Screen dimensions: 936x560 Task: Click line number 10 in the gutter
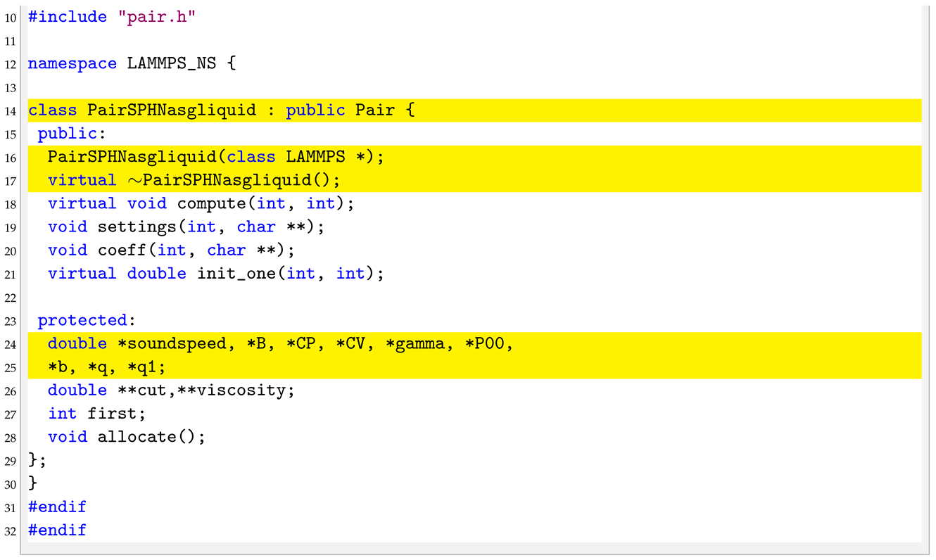[x=10, y=17]
